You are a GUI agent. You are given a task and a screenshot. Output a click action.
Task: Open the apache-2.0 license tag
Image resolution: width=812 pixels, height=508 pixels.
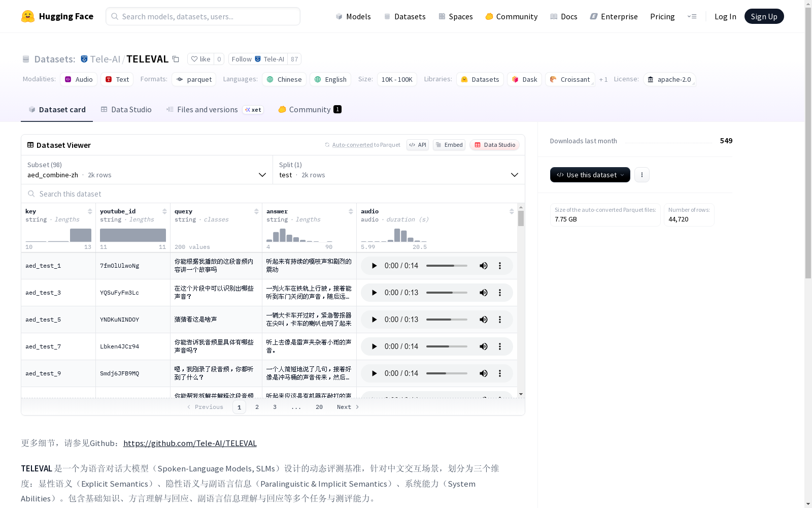pos(669,79)
